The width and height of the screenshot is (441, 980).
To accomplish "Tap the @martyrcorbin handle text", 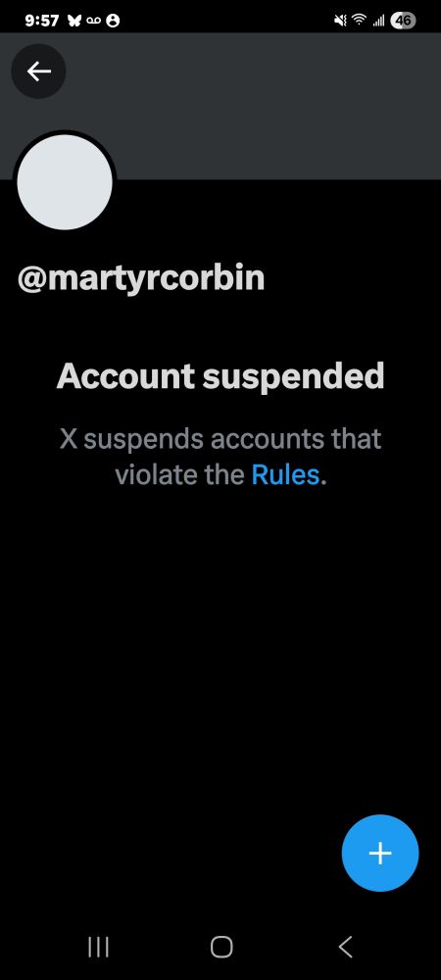I will click(141, 279).
